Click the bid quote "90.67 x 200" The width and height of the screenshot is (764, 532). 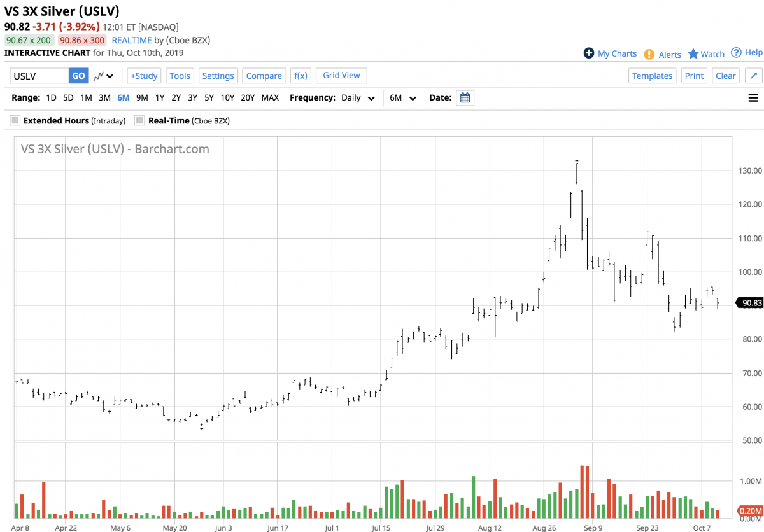[x=29, y=40]
